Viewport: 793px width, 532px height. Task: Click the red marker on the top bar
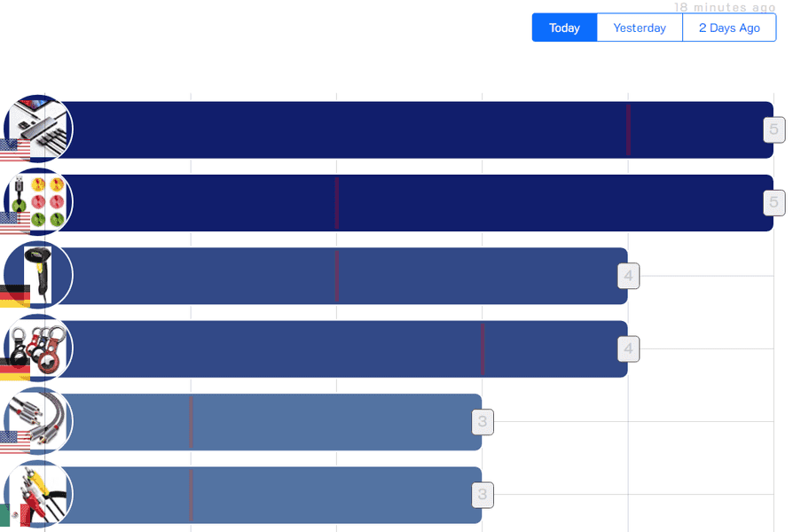[628, 130]
